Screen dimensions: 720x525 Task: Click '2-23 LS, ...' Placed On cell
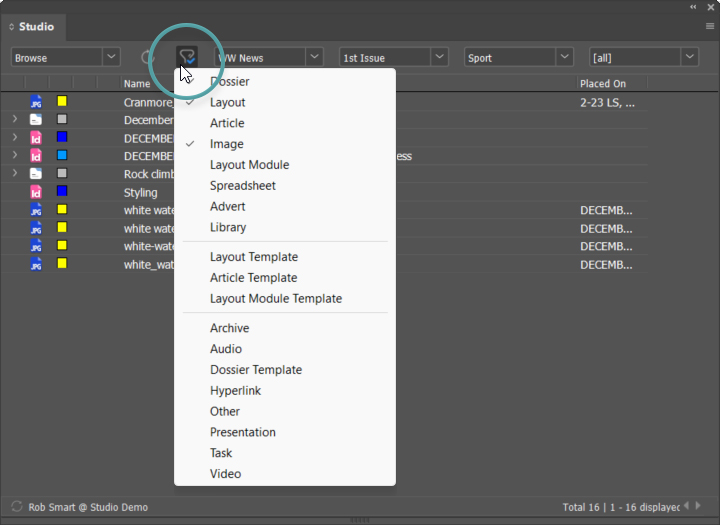(x=607, y=102)
